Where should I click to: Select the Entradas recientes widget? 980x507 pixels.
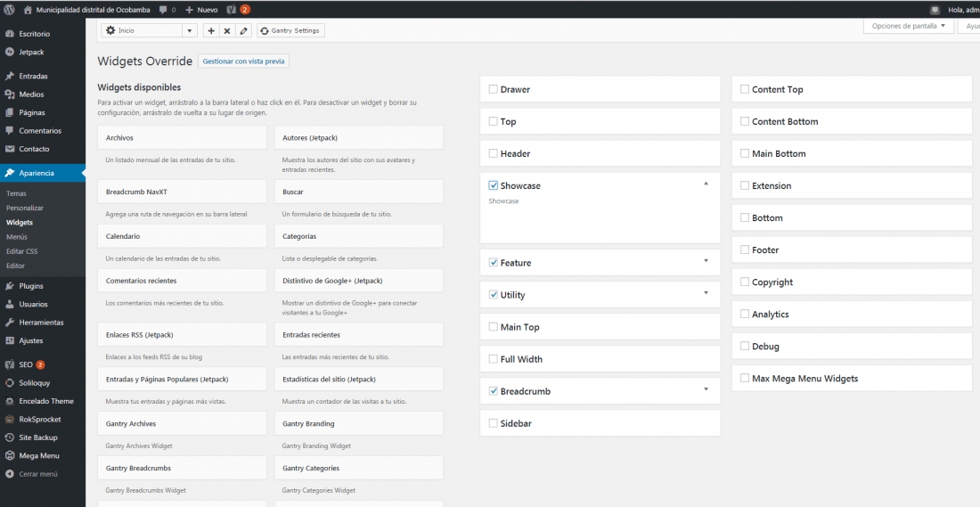359,335
